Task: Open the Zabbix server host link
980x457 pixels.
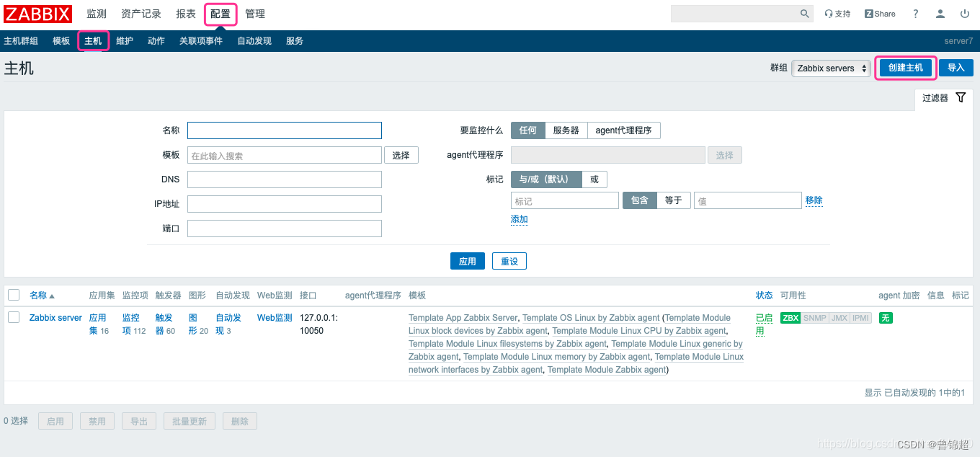Action: pyautogui.click(x=56, y=318)
